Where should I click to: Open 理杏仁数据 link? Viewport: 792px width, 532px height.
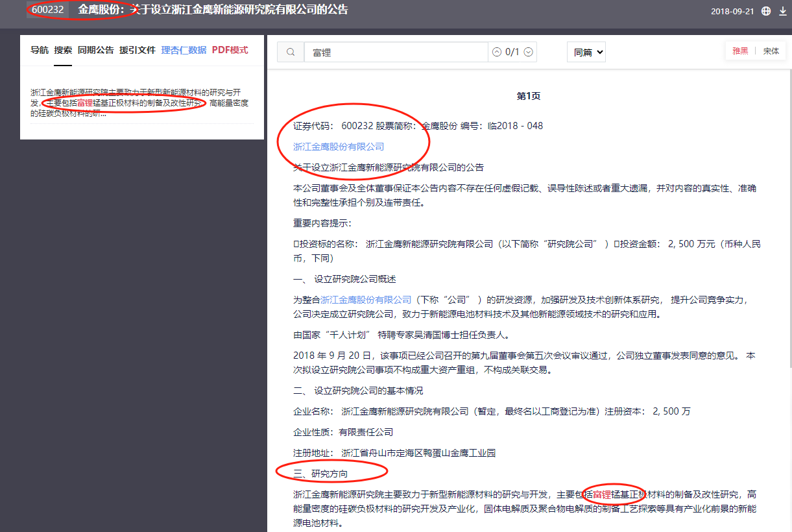pos(184,50)
